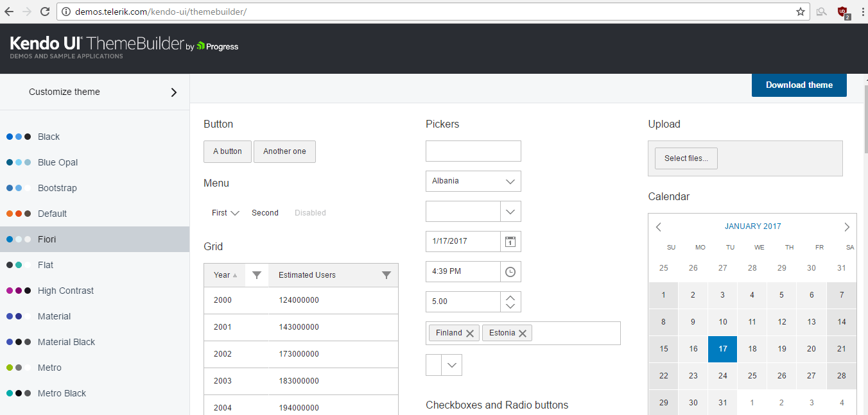Screen dimensions: 868x415
Task: Click the Estimated Users filter icon
Action: [x=386, y=275]
